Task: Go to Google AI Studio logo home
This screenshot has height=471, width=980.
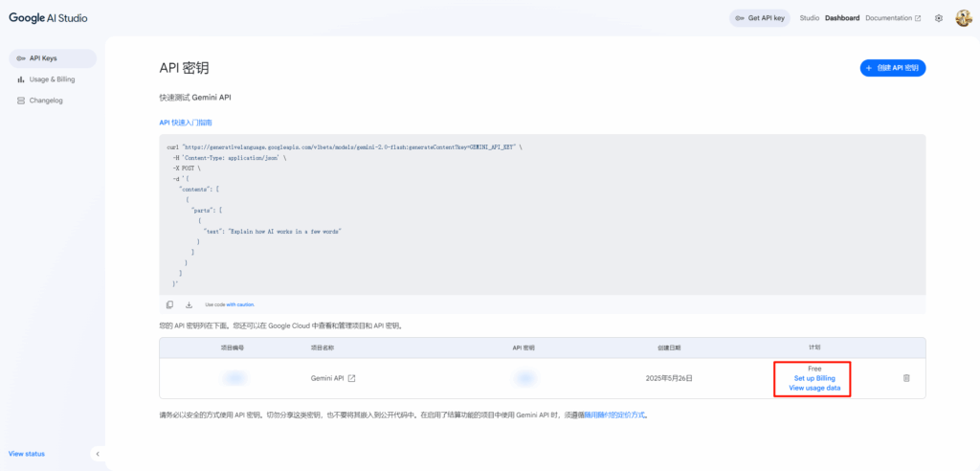Action: click(x=48, y=18)
